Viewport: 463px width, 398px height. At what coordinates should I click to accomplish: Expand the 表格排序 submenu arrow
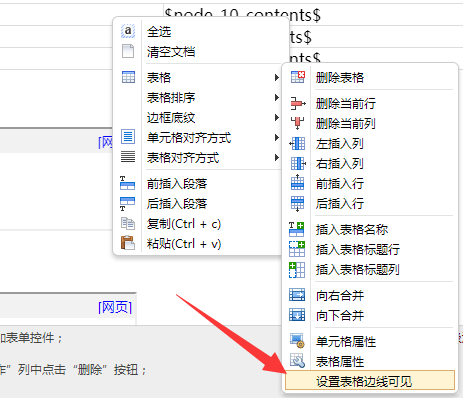(276, 97)
